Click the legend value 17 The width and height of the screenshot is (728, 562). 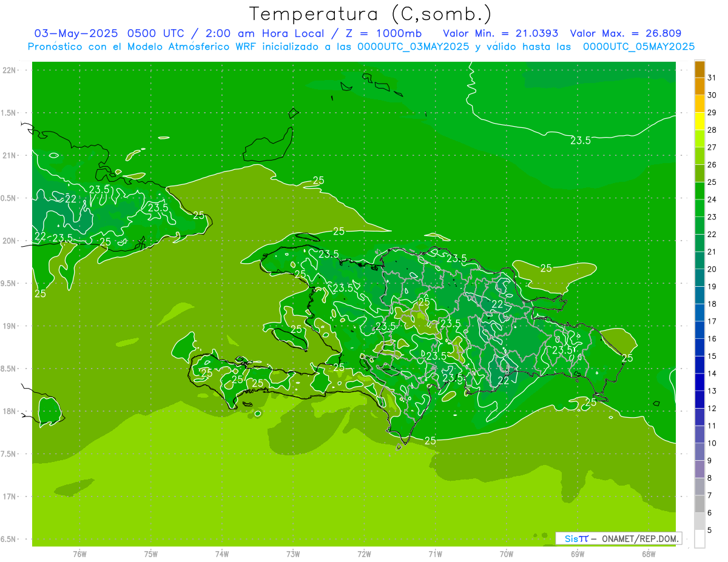712,321
